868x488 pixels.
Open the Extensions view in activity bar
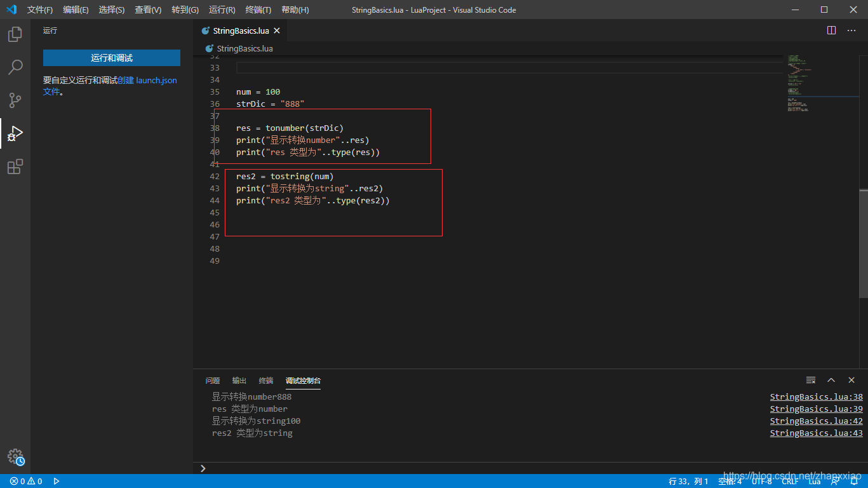pyautogui.click(x=15, y=166)
